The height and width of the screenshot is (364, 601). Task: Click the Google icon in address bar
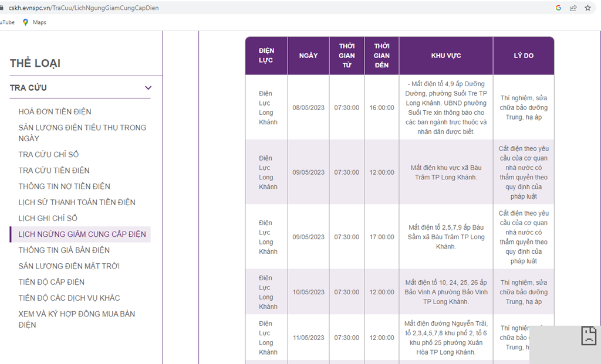(558, 8)
